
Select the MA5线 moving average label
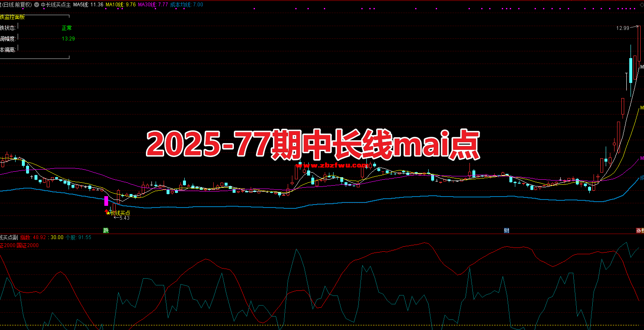[x=80, y=4]
